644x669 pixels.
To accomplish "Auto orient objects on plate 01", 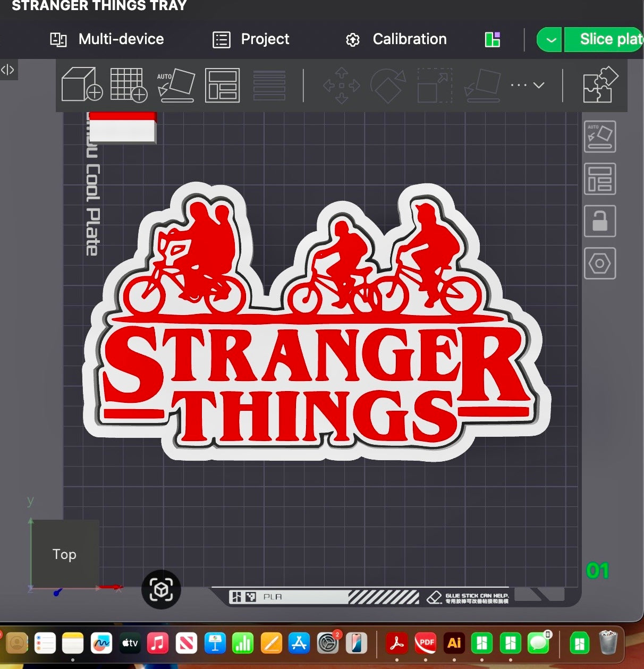I will click(600, 137).
